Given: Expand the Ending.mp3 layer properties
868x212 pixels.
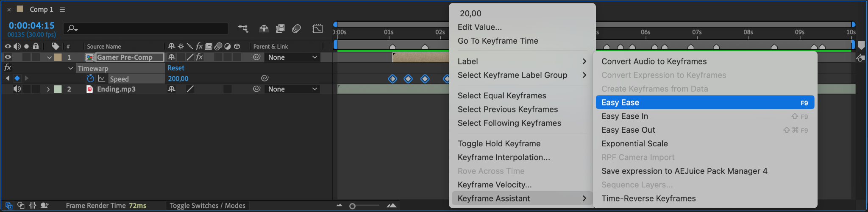Looking at the screenshot, I should coord(48,89).
